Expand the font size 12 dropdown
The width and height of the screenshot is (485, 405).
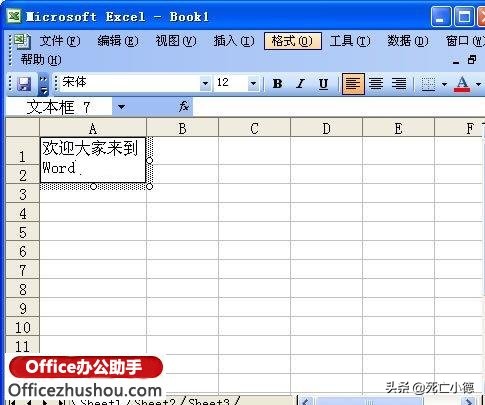click(253, 83)
